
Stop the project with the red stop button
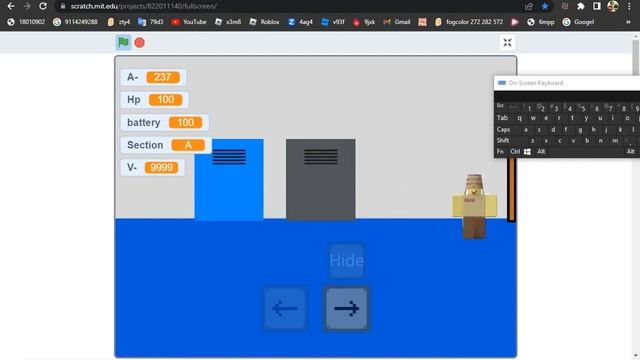pyautogui.click(x=140, y=42)
